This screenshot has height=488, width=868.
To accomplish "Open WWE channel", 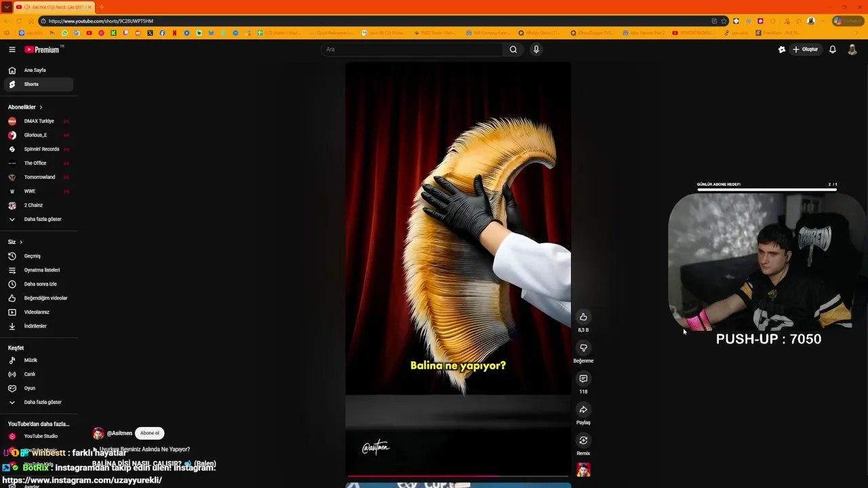I will pos(37,191).
